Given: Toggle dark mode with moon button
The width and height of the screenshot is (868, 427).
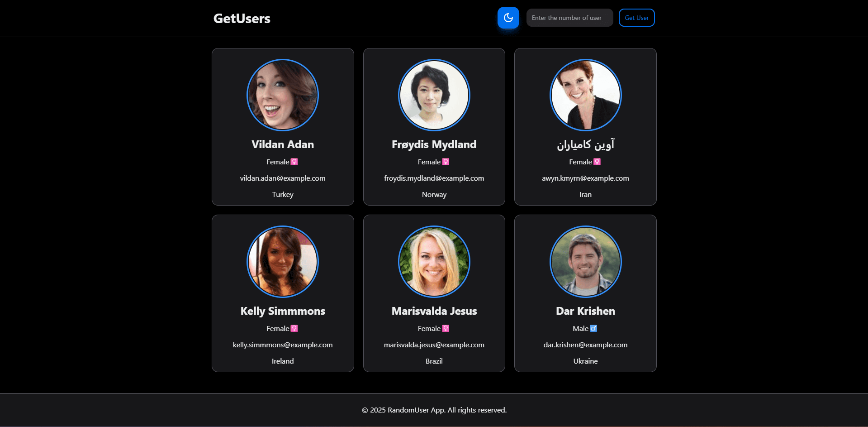Looking at the screenshot, I should [x=508, y=18].
